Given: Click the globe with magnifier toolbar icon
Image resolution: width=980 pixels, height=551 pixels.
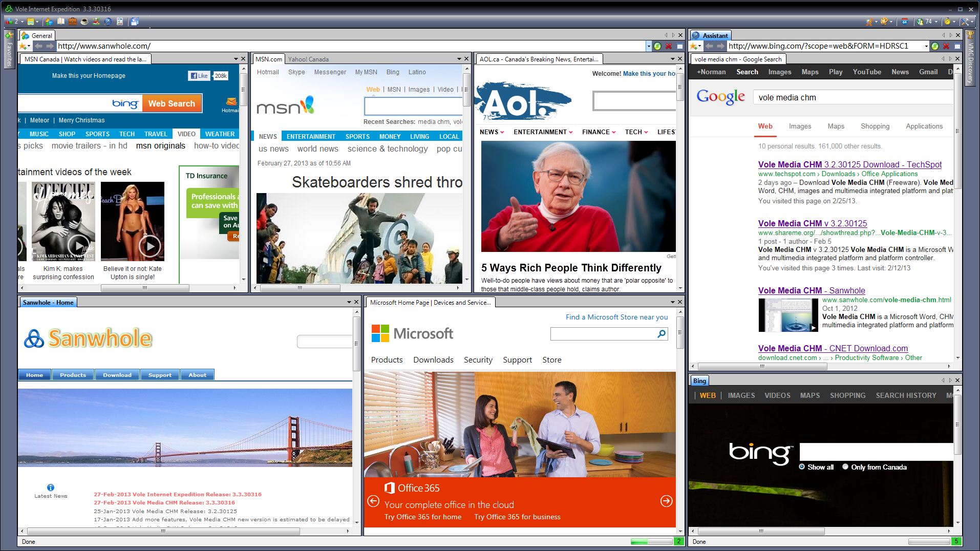Looking at the screenshot, I should pos(108,22).
